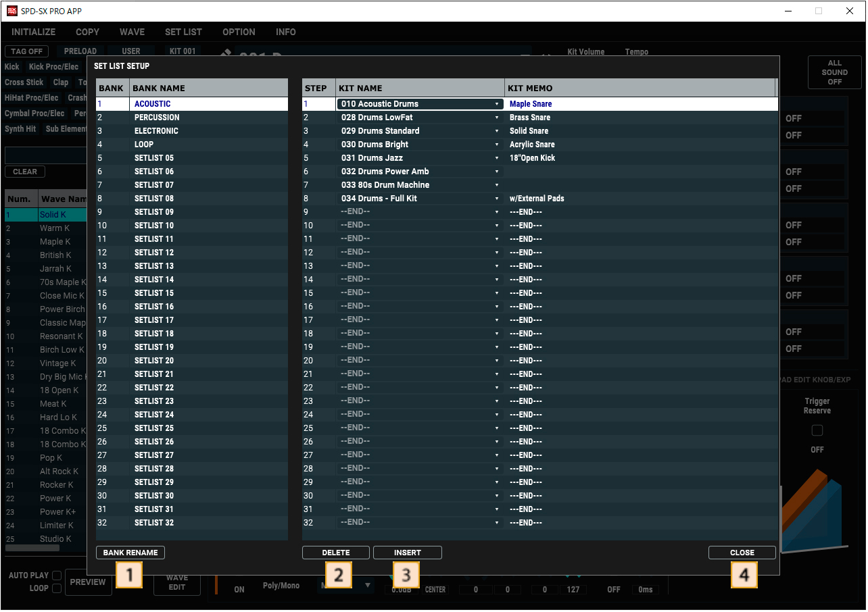Expand the 034 Drums - Full Kit dropdown
868x612 pixels.
pos(497,199)
